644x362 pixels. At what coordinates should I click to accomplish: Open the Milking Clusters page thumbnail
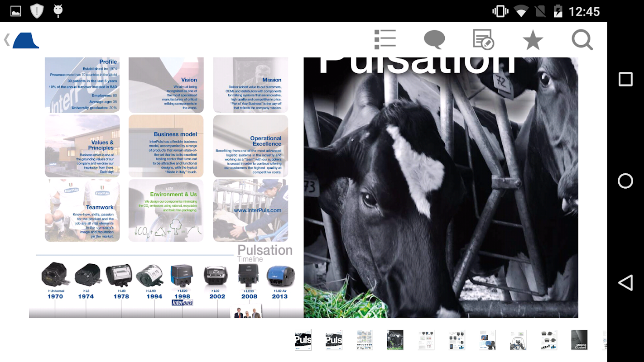point(579,339)
